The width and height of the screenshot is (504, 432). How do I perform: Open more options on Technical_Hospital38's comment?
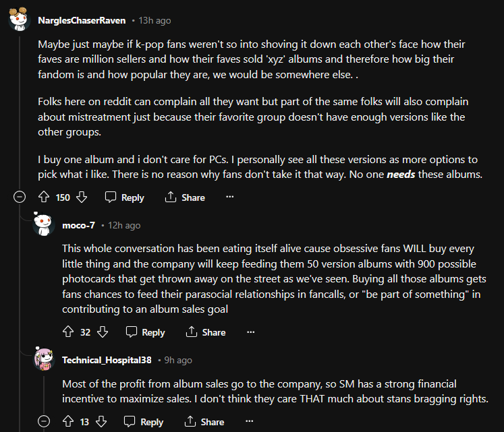click(249, 422)
